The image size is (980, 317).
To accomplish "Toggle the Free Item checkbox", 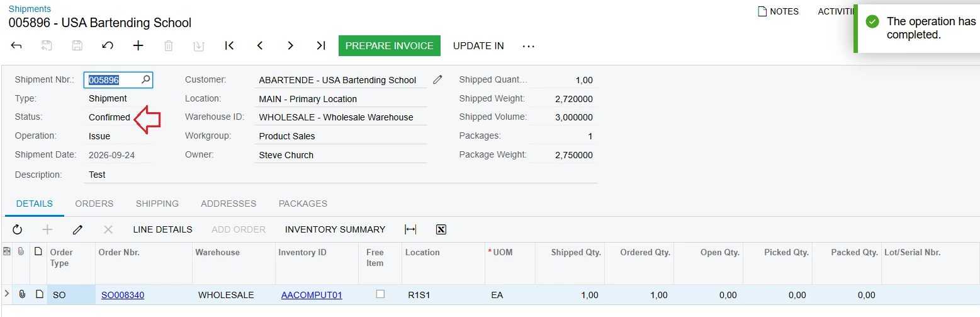I will 380,294.
